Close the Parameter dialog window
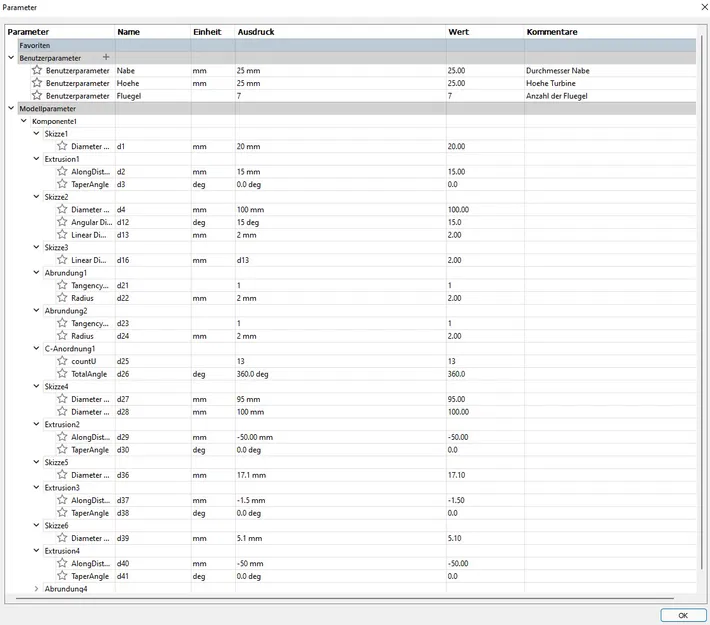 (705, 7)
